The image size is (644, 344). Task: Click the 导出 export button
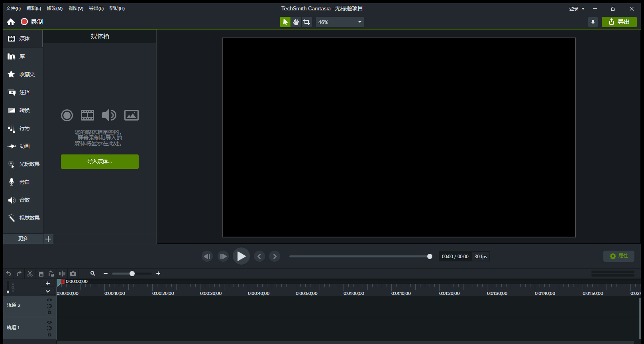(619, 22)
